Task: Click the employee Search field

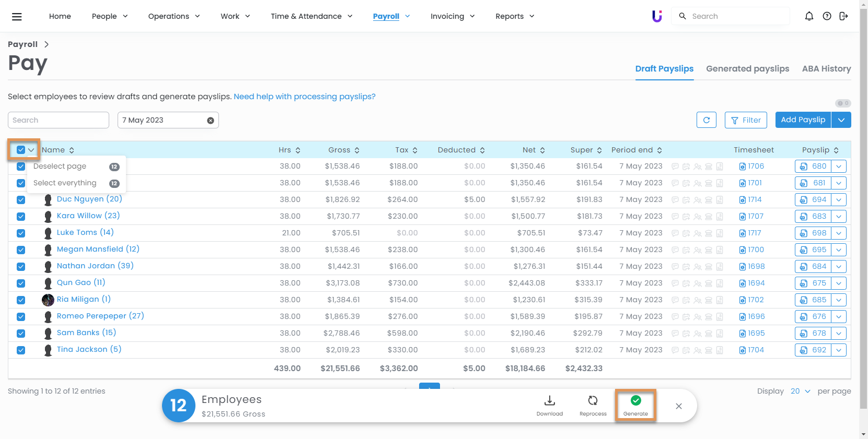Action: click(x=59, y=120)
